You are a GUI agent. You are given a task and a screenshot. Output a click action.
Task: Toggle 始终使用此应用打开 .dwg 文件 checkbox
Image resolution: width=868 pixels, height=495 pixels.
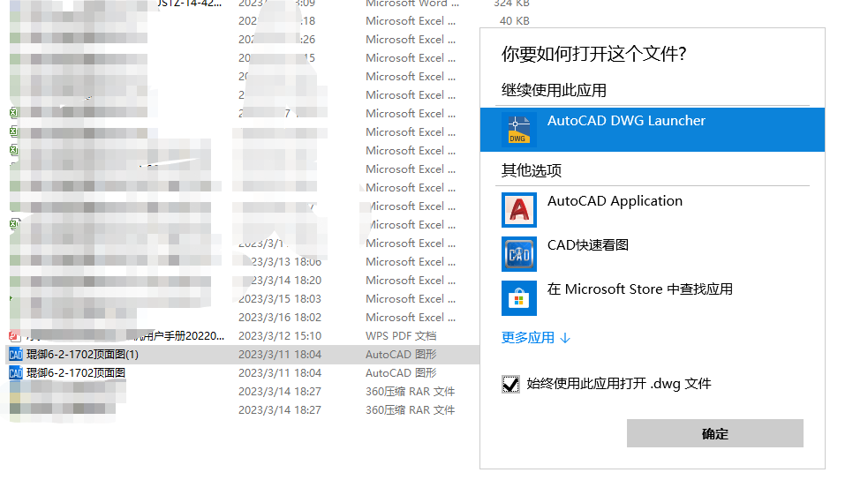[x=510, y=384]
